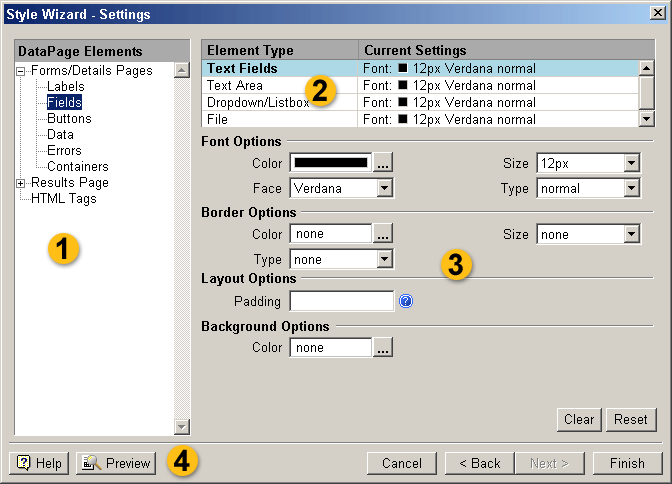The height and width of the screenshot is (484, 672).
Task: Select the Results Page tree item
Action: point(70,183)
